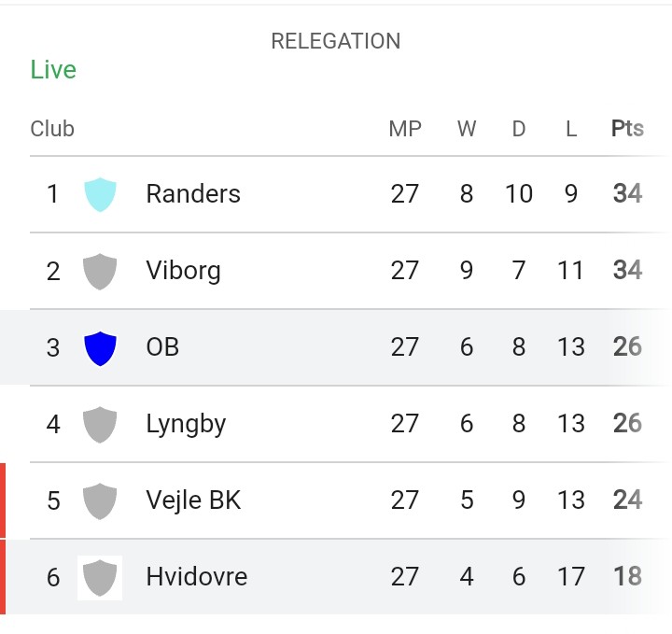Image resolution: width=672 pixels, height=634 pixels.
Task: Open the Randers club name
Action: pyautogui.click(x=193, y=194)
